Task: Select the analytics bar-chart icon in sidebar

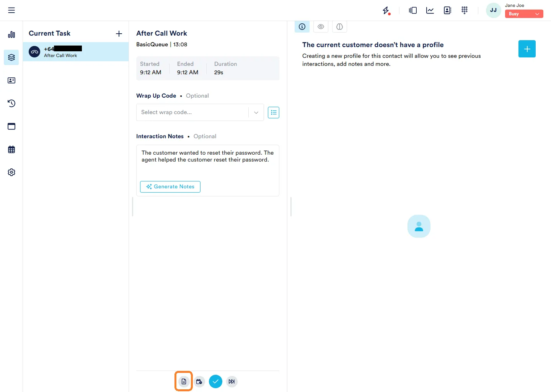Action: (x=11, y=34)
